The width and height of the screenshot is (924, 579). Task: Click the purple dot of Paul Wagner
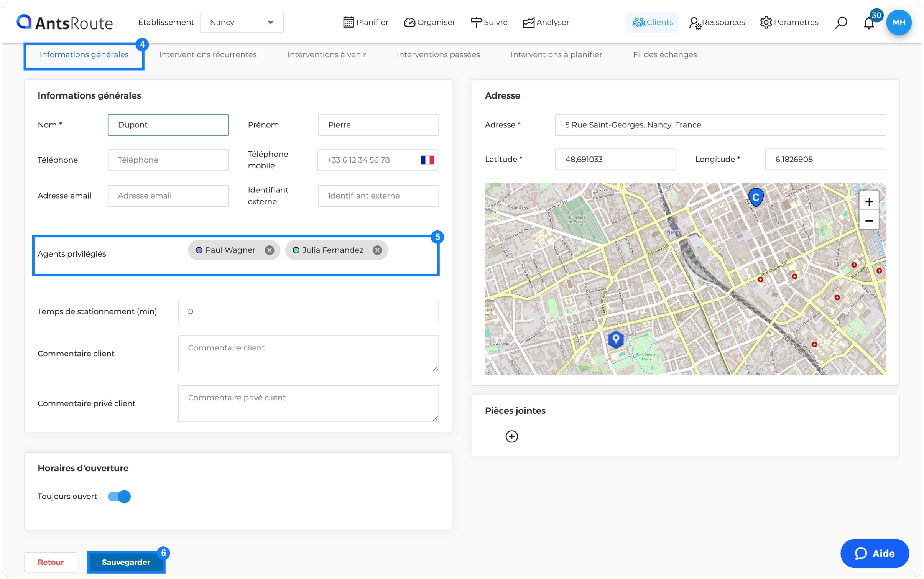point(199,250)
